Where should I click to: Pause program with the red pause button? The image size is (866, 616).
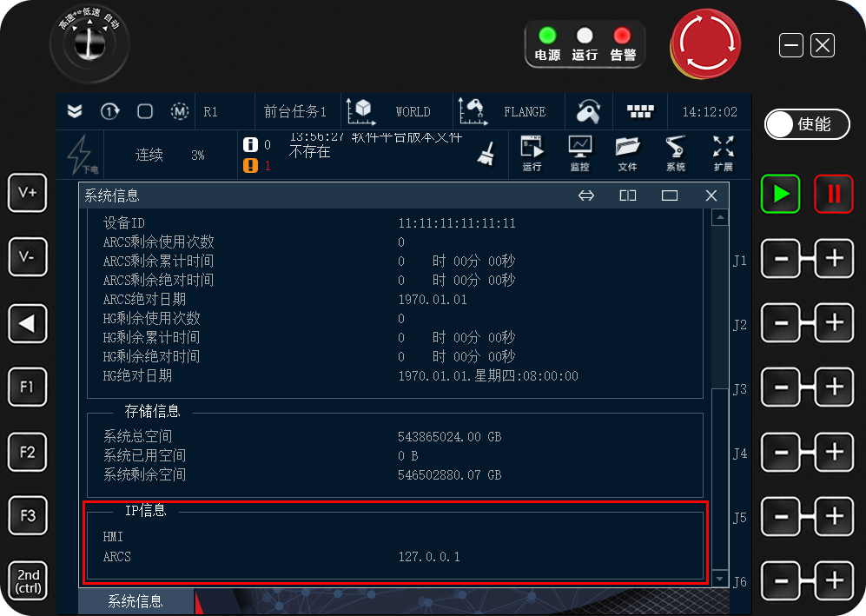[833, 194]
